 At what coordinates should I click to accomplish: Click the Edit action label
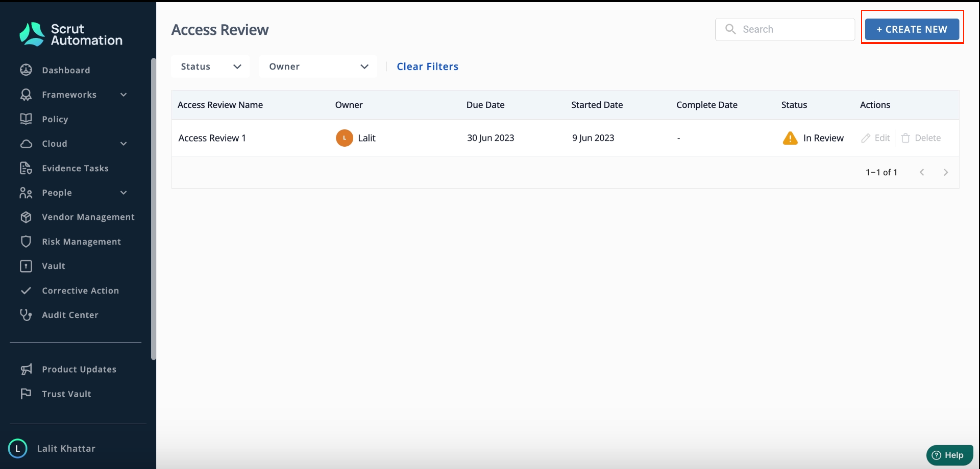click(x=882, y=138)
